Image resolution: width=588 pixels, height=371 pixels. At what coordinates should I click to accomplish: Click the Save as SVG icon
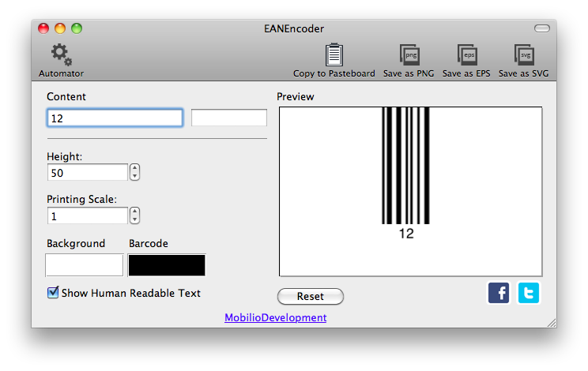tap(524, 54)
